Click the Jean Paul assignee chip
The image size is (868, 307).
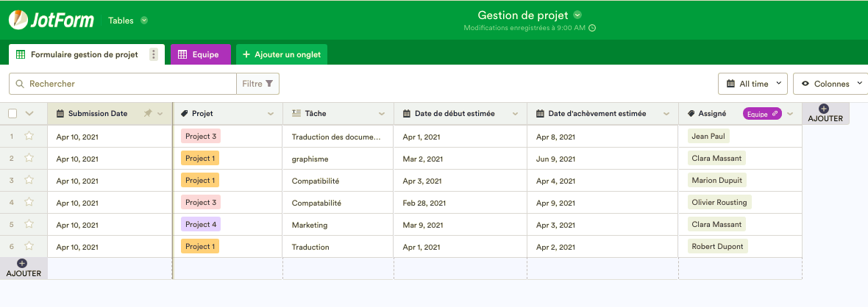(708, 136)
